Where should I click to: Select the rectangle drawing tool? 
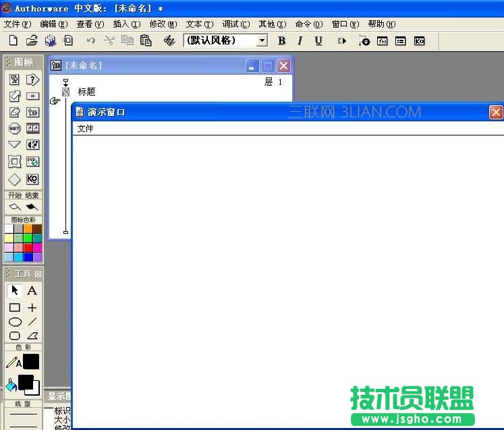(x=14, y=307)
